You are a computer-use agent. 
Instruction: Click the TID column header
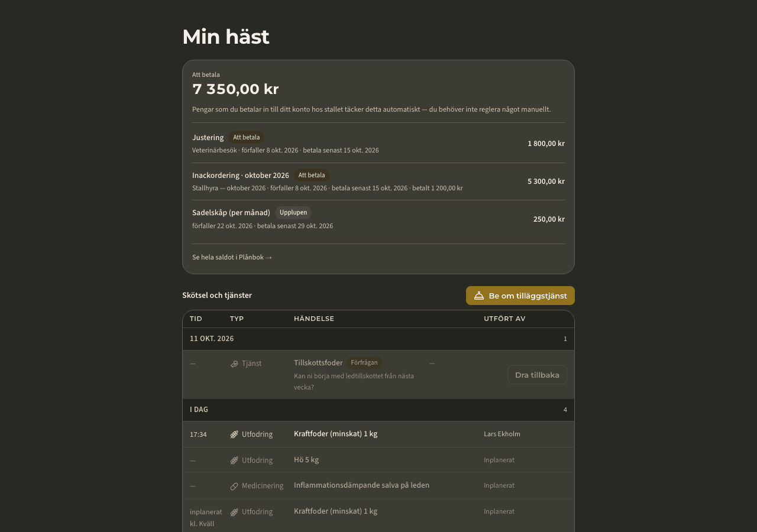tap(196, 319)
